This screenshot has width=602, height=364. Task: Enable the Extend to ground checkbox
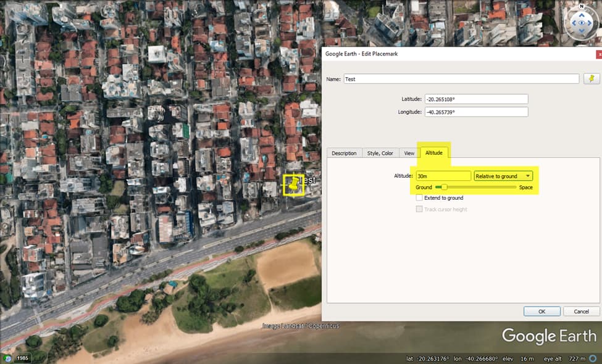419,198
